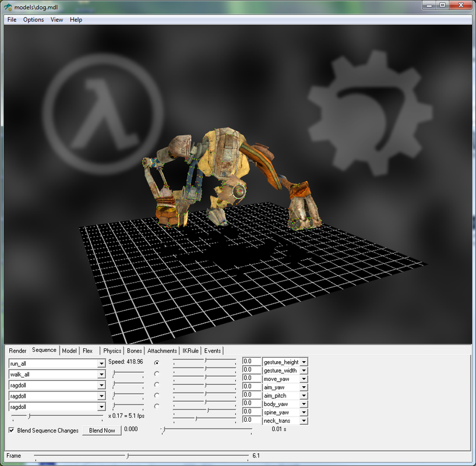Click the 'Speed: 418.96' readout
476x466 pixels.
pyautogui.click(x=126, y=362)
